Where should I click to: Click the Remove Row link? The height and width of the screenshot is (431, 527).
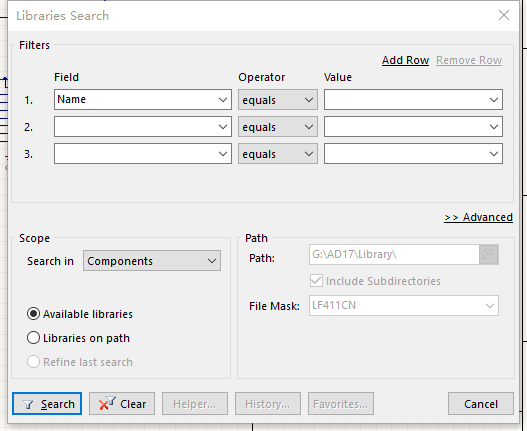[x=469, y=60]
